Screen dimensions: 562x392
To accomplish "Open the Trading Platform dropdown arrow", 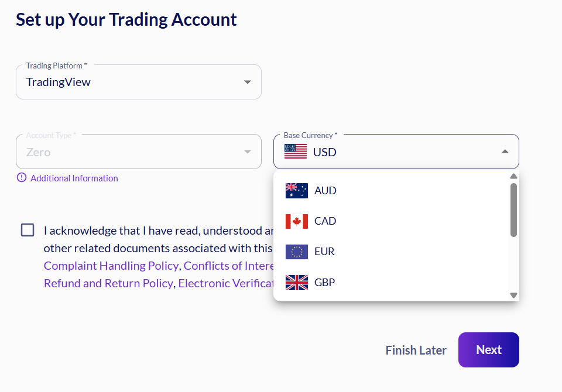I will click(247, 82).
